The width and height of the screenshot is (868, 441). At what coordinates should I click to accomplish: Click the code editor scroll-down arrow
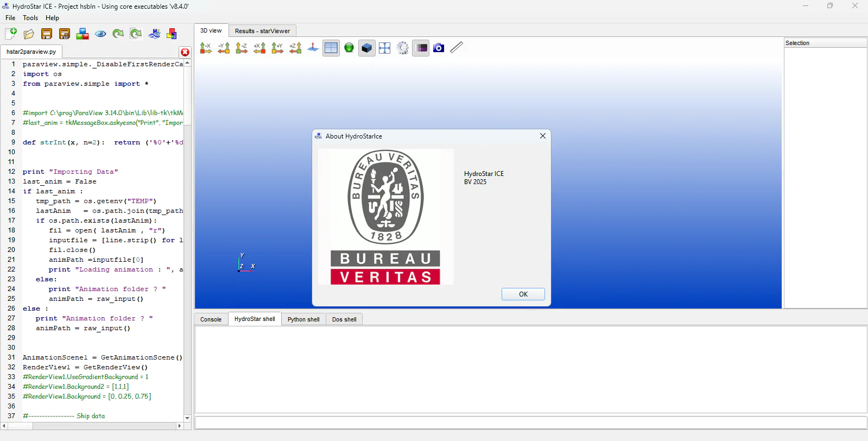[x=187, y=418]
